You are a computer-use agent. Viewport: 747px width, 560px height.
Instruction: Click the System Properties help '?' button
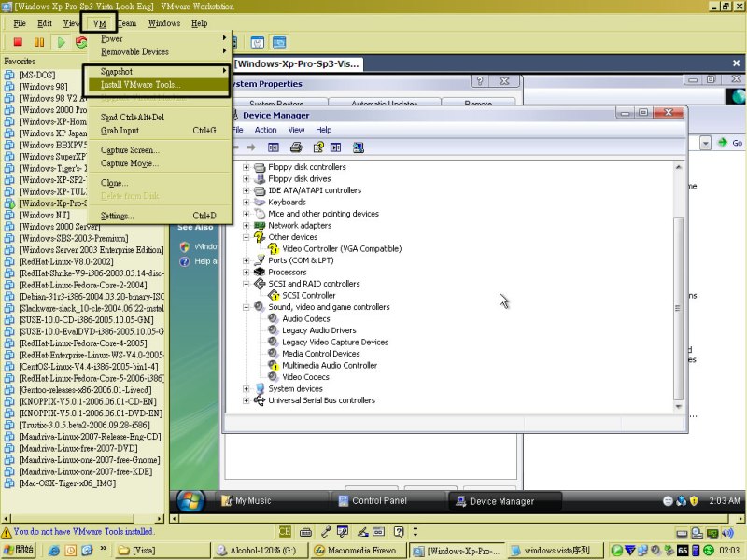point(480,81)
